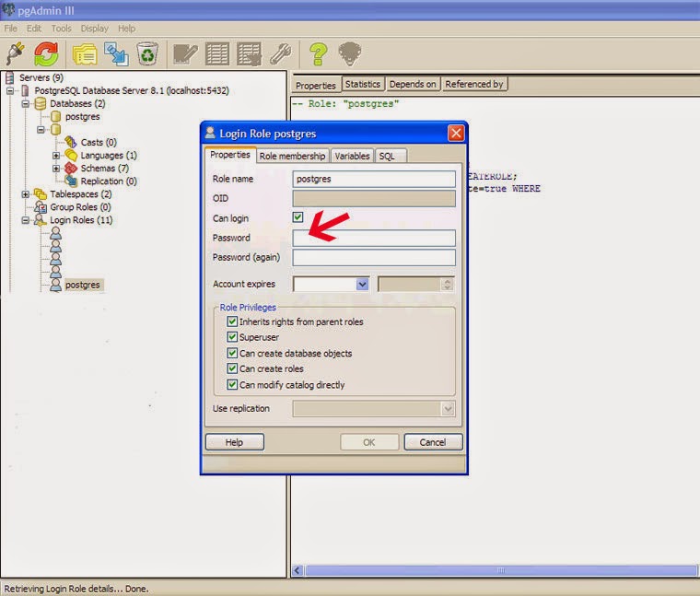Click the Group Roles icon in tree
This screenshot has width=700, height=596.
[41, 207]
